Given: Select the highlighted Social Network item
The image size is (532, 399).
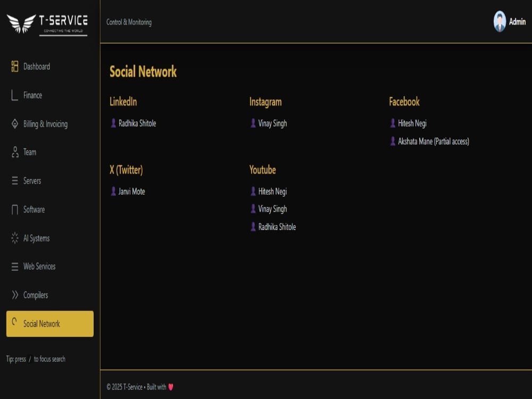Looking at the screenshot, I should pos(50,323).
